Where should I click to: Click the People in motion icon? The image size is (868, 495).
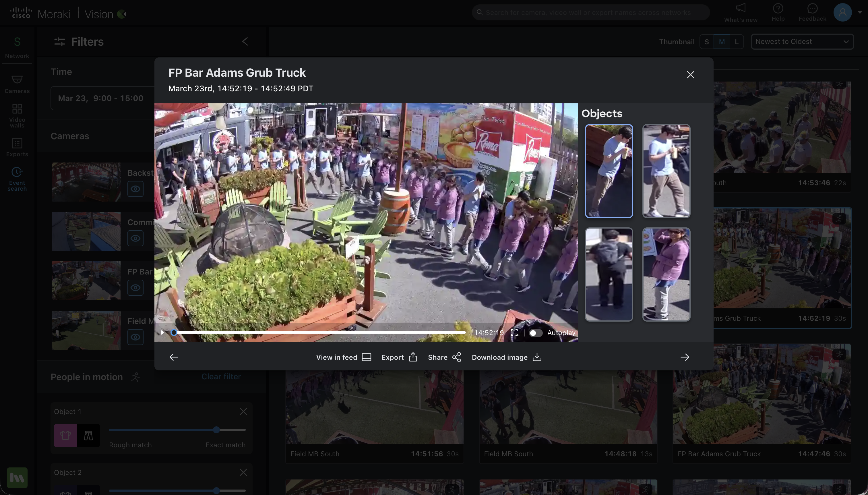pyautogui.click(x=135, y=377)
